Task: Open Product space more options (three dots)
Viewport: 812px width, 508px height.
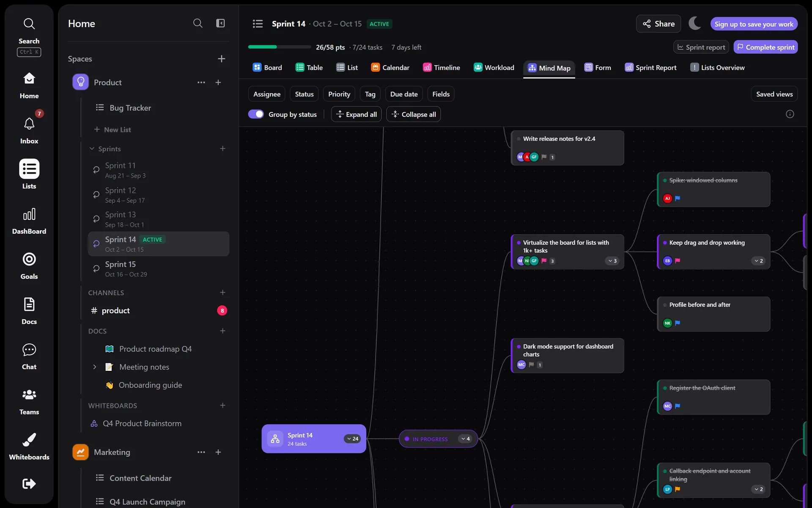Action: click(201, 83)
